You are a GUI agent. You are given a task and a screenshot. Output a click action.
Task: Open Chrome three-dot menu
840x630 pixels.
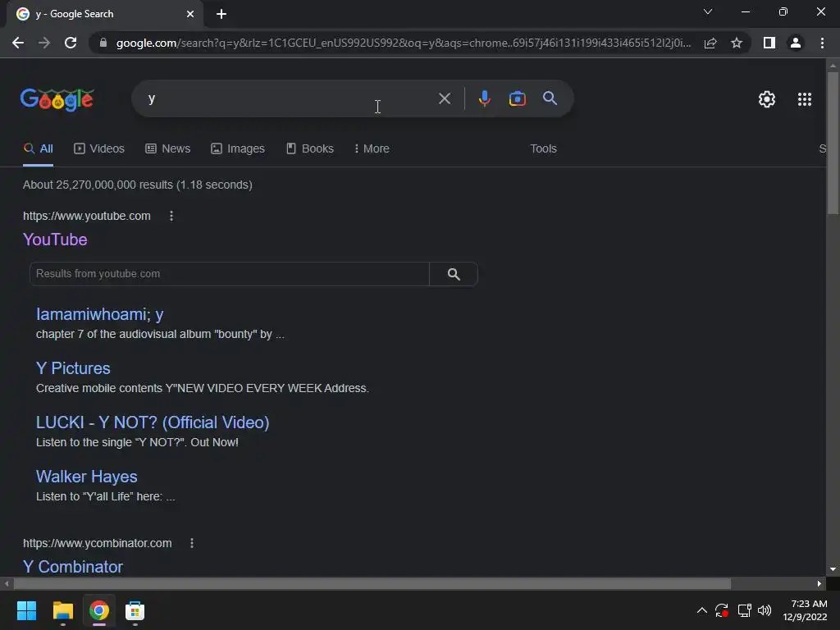pyautogui.click(x=822, y=43)
